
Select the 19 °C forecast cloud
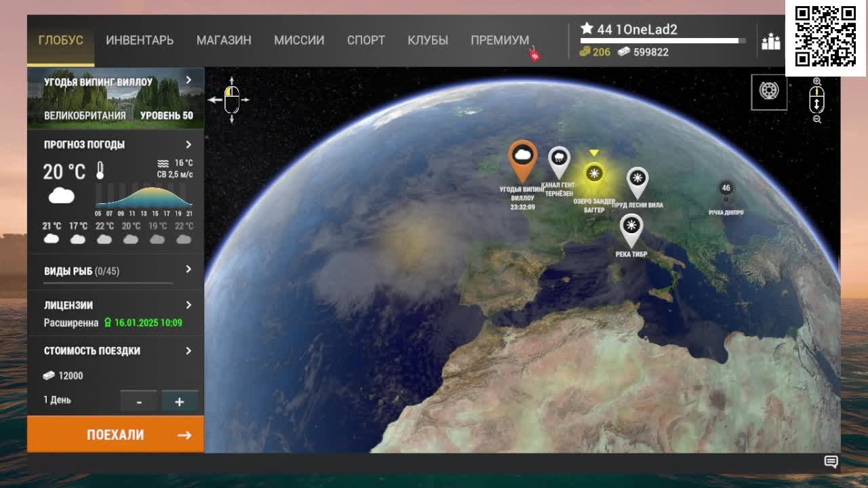157,239
